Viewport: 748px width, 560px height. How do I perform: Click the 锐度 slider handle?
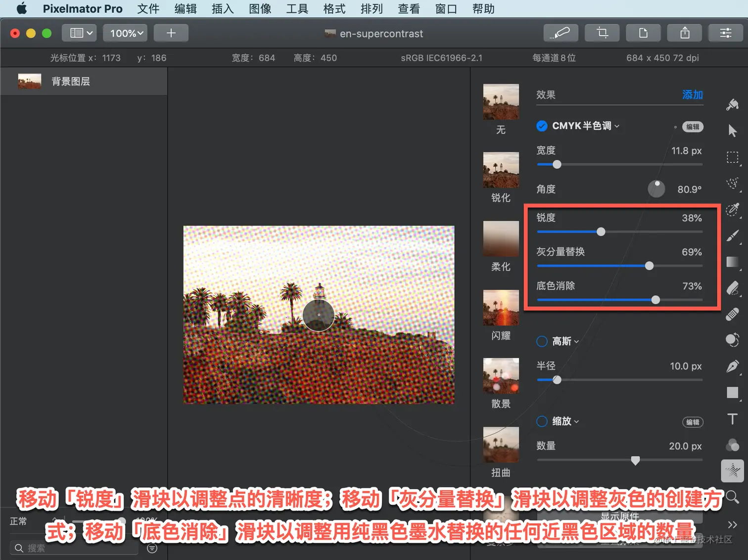[601, 232]
